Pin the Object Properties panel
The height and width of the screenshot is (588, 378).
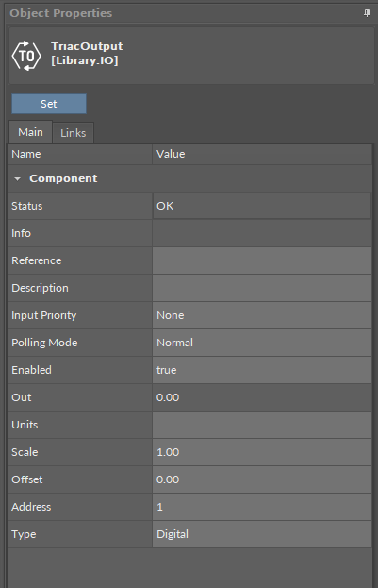click(x=367, y=13)
